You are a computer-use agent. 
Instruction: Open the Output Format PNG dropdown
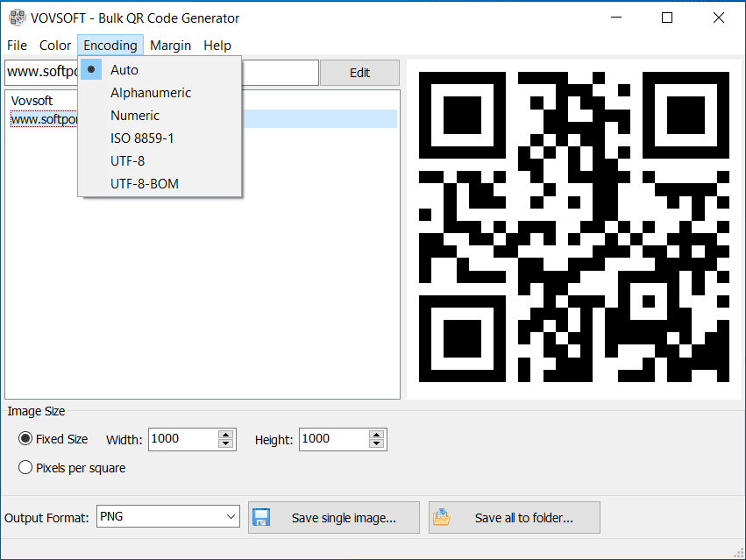(168, 517)
